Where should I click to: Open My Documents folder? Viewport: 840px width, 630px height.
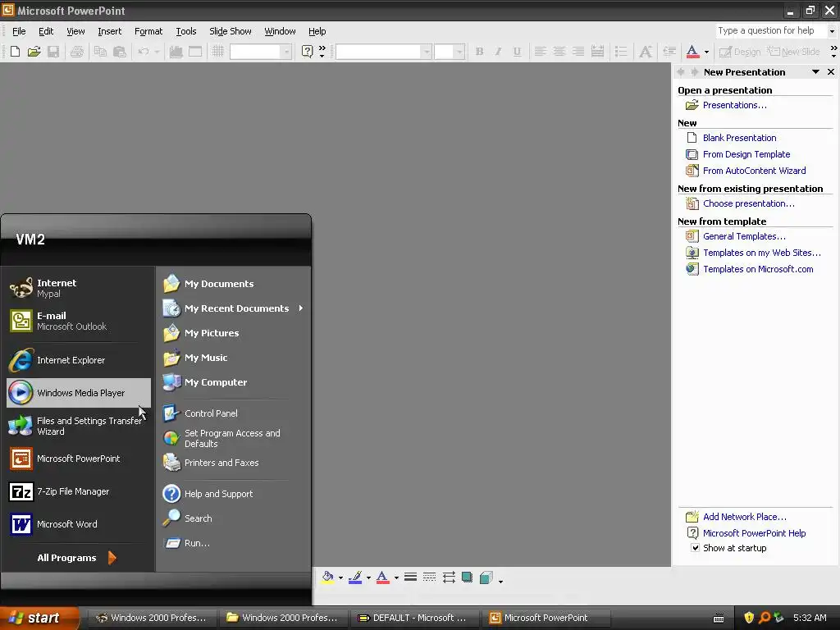point(233,283)
